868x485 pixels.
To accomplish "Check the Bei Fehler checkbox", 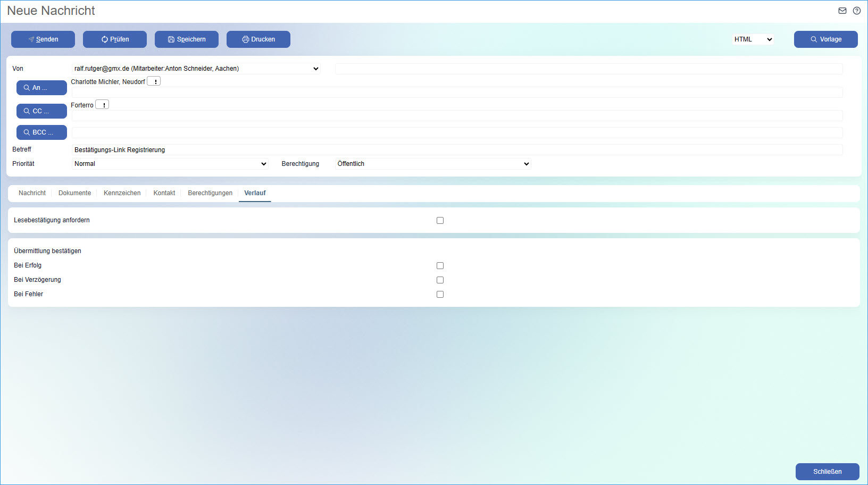I will point(440,295).
